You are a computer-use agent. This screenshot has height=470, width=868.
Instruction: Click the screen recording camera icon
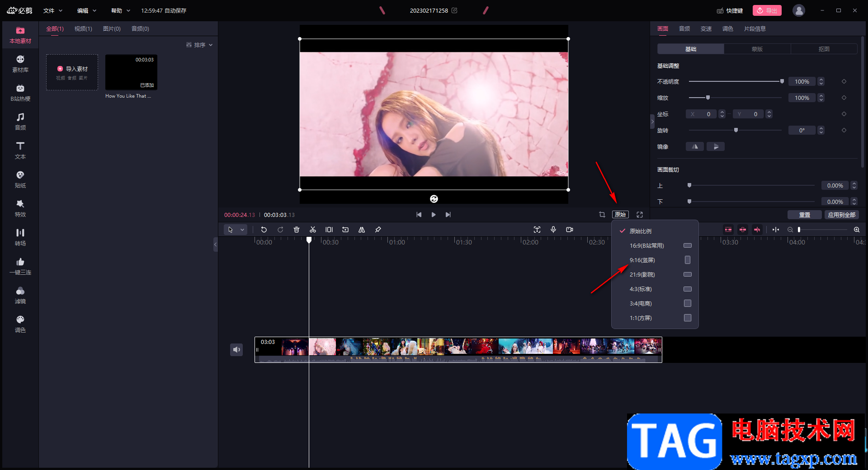point(570,230)
